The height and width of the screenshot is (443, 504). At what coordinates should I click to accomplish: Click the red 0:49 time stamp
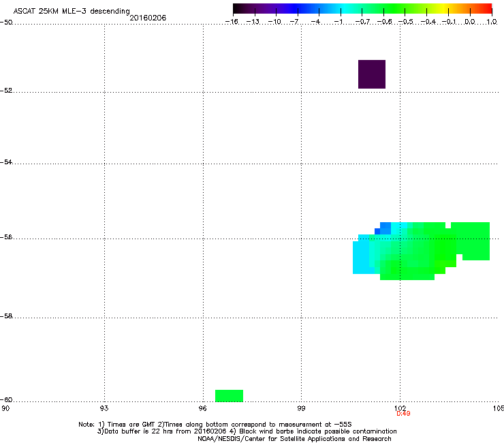pyautogui.click(x=403, y=414)
